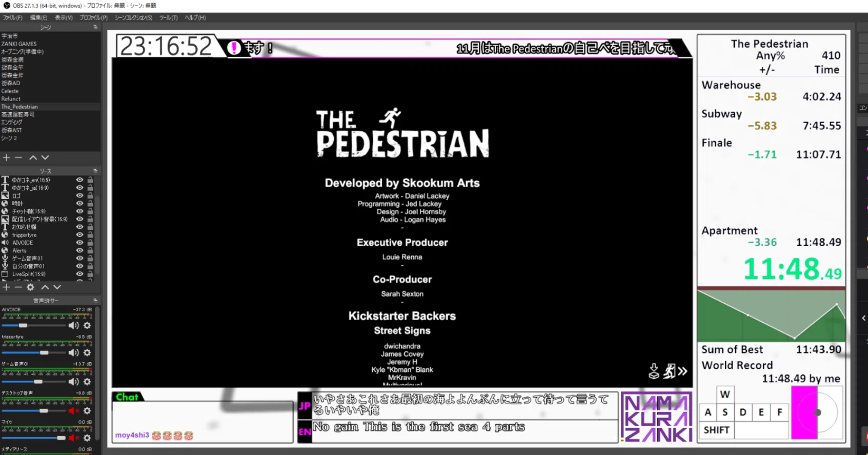Move the selected source up with the sources toolbar arrow
The width and height of the screenshot is (868, 455).
pyautogui.click(x=45, y=287)
